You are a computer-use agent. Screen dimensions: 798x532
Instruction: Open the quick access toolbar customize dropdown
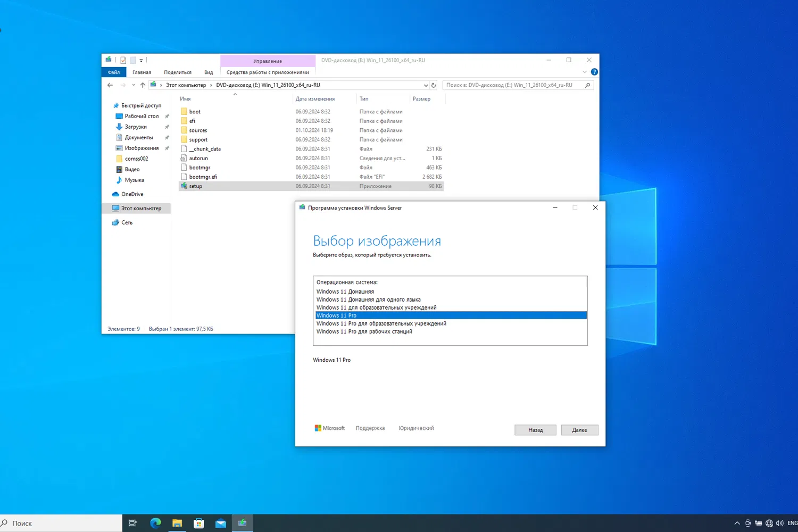click(141, 61)
